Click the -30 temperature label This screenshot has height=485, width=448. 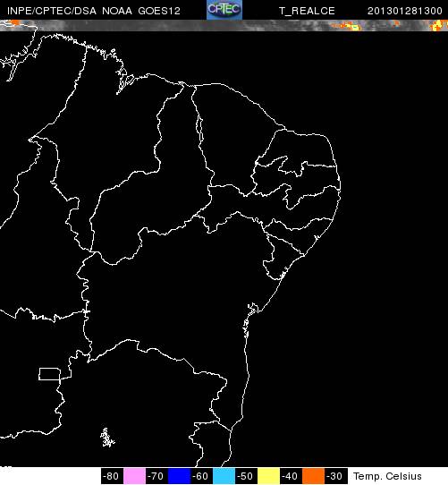tap(335, 476)
